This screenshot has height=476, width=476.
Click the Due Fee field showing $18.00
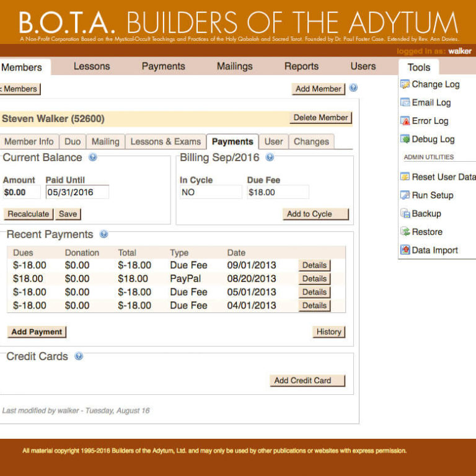tap(278, 192)
